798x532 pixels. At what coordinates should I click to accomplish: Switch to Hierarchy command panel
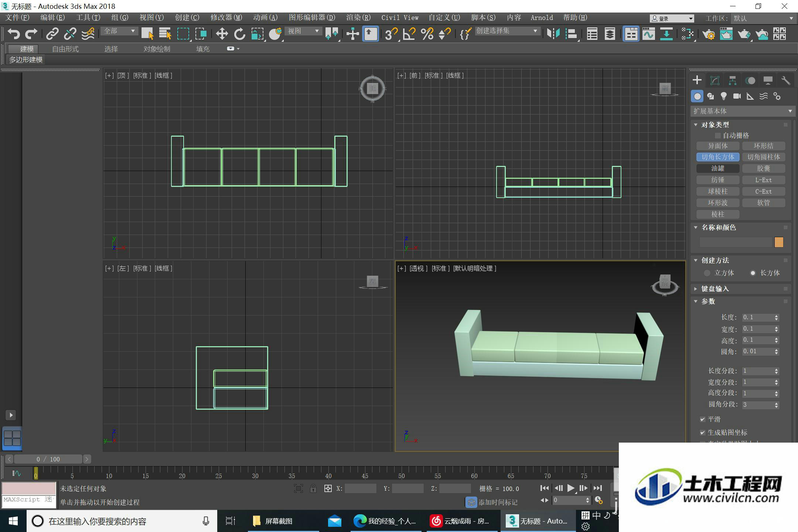point(733,81)
